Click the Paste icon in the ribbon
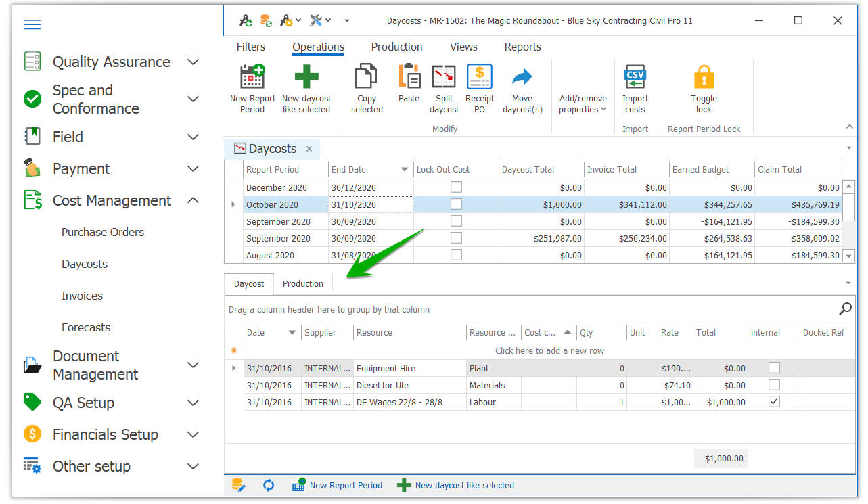868x504 pixels. [409, 76]
